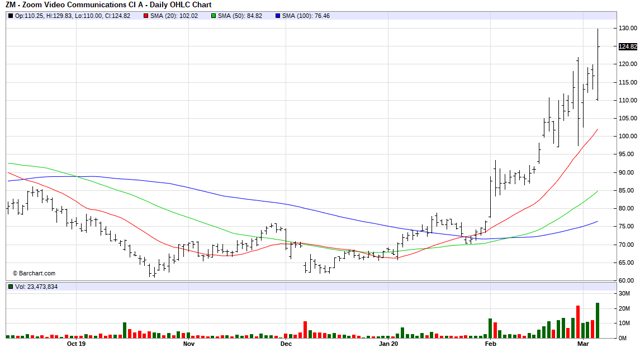
Task: Click the highlighted 124.82 current price label
Action: click(x=628, y=47)
